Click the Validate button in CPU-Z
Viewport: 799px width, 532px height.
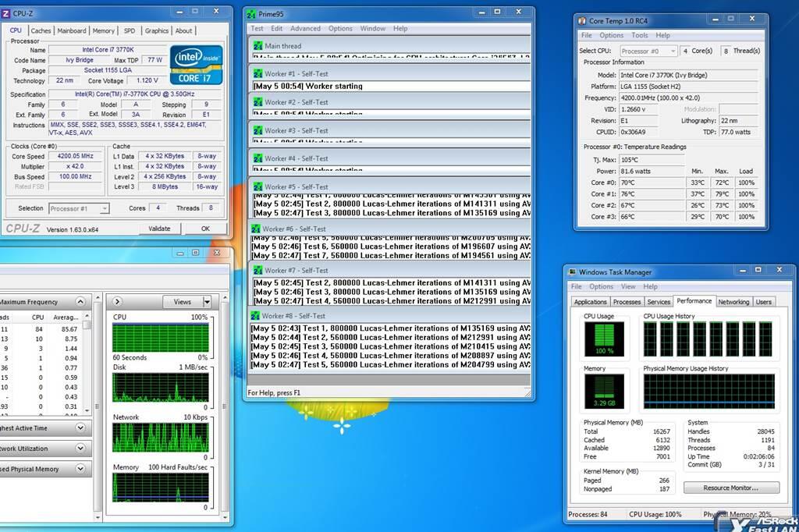click(x=159, y=229)
